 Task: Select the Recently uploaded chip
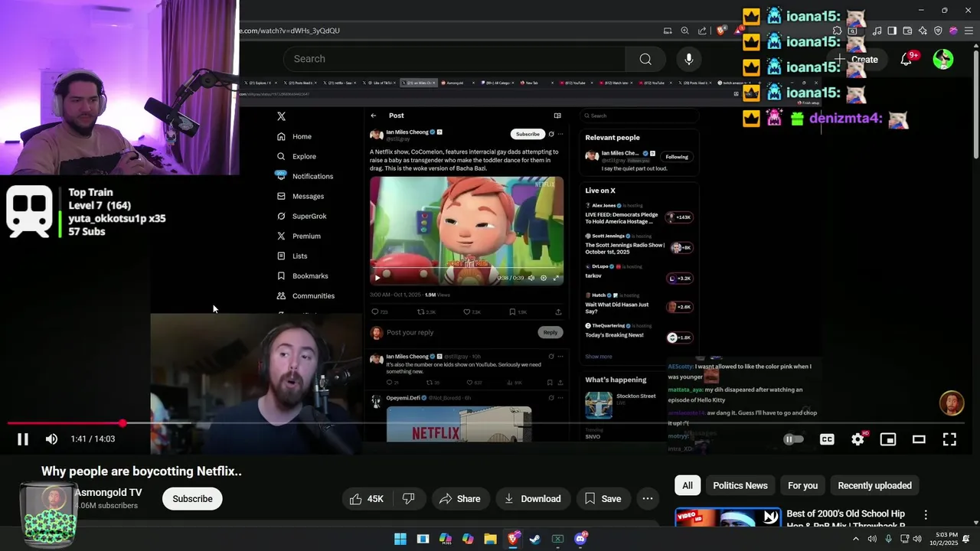(x=874, y=485)
